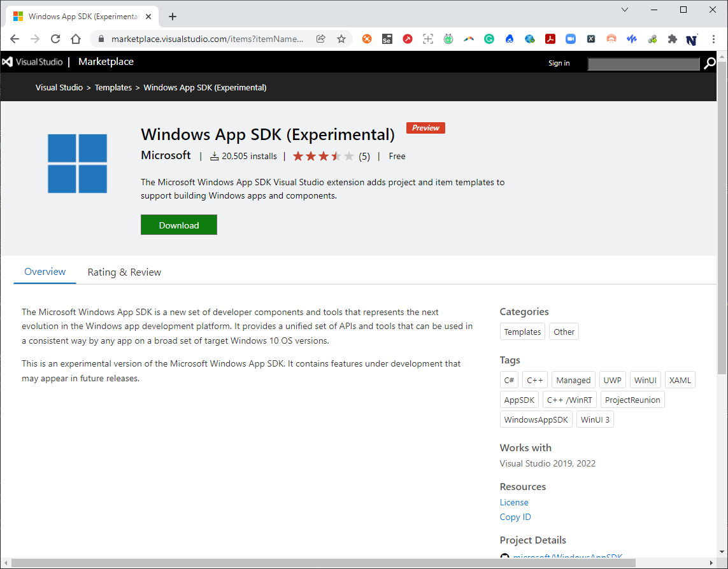Open the tab search chevron dropdown
This screenshot has height=569, width=728.
coord(624,10)
